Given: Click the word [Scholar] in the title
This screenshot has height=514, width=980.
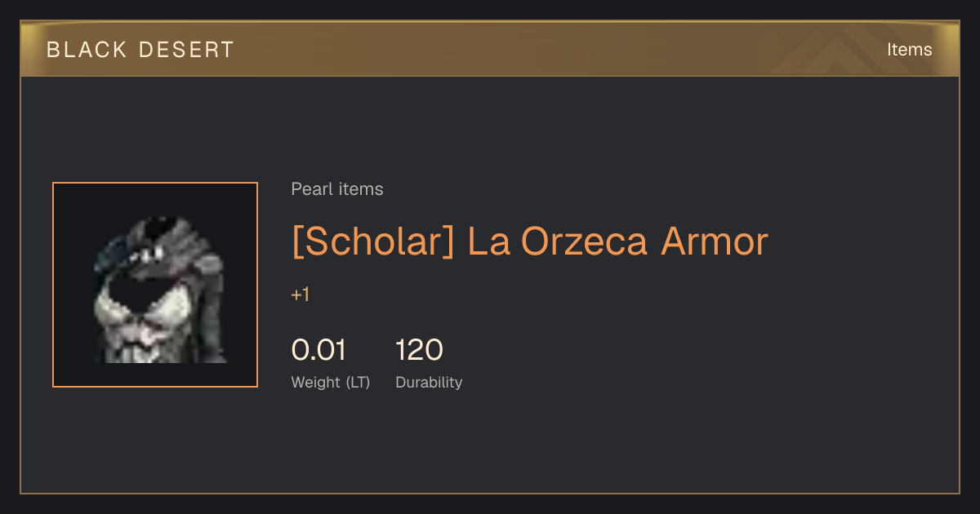Looking at the screenshot, I should point(373,242).
